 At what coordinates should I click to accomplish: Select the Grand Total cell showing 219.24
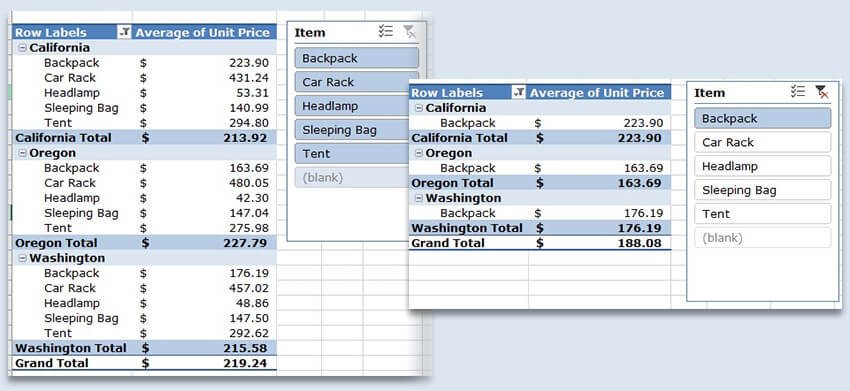[245, 363]
